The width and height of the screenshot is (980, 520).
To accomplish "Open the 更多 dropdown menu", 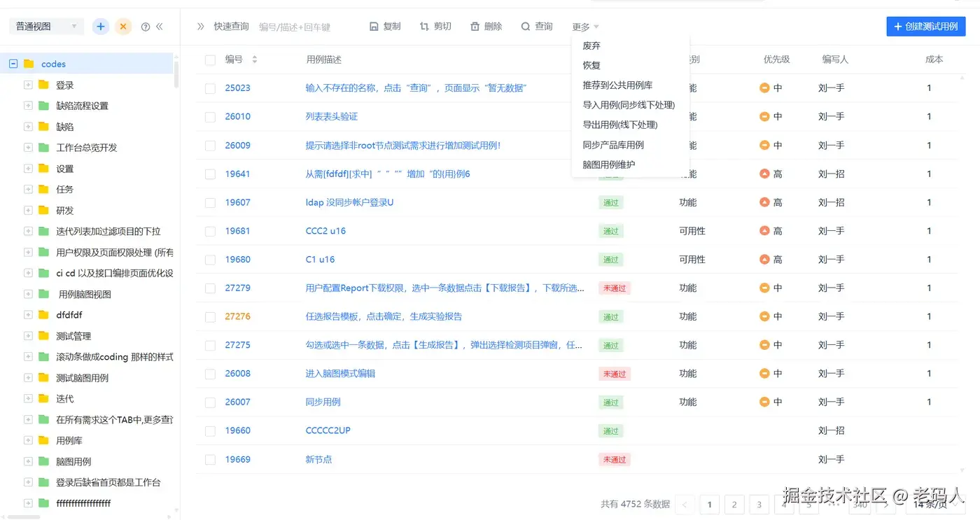I will (x=585, y=27).
